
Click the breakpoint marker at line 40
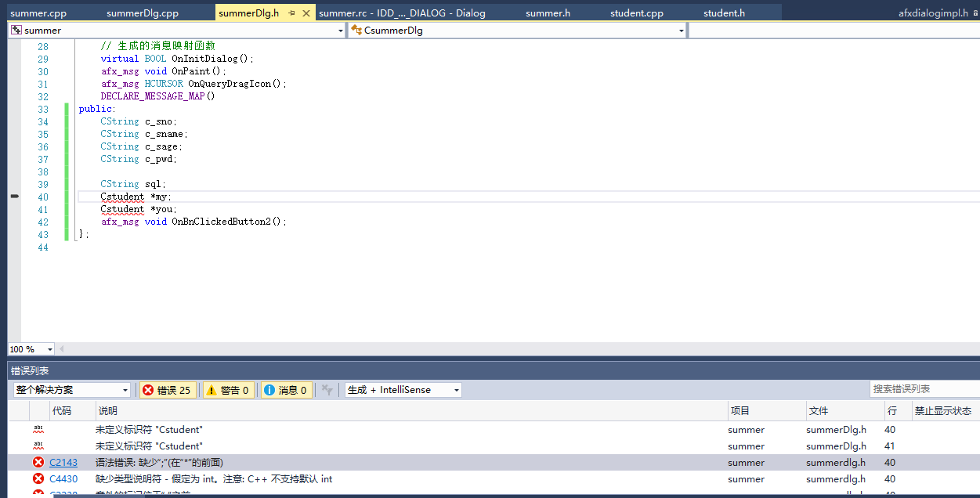[x=14, y=197]
